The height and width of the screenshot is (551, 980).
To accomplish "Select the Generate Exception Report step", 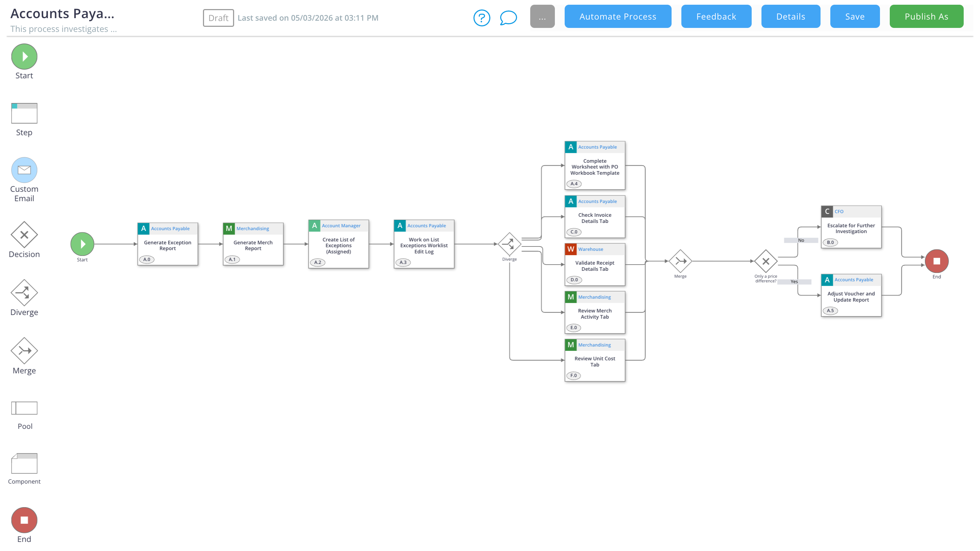I will [x=167, y=245].
